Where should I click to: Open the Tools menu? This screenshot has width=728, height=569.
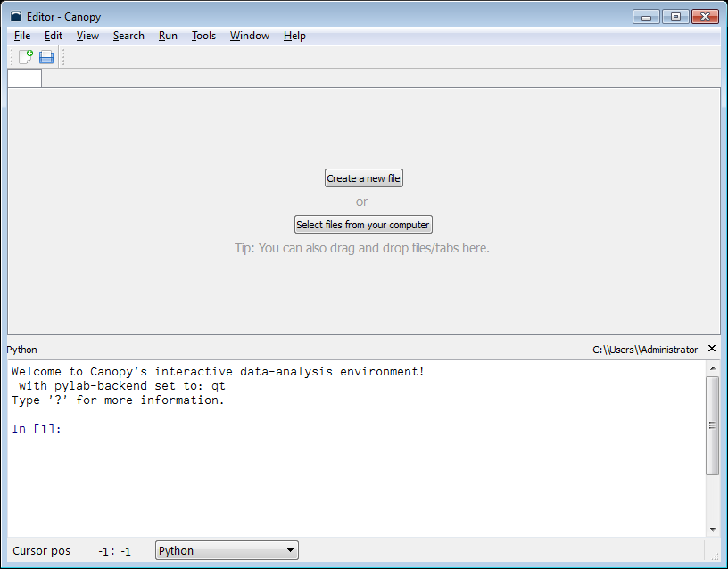[x=203, y=36]
